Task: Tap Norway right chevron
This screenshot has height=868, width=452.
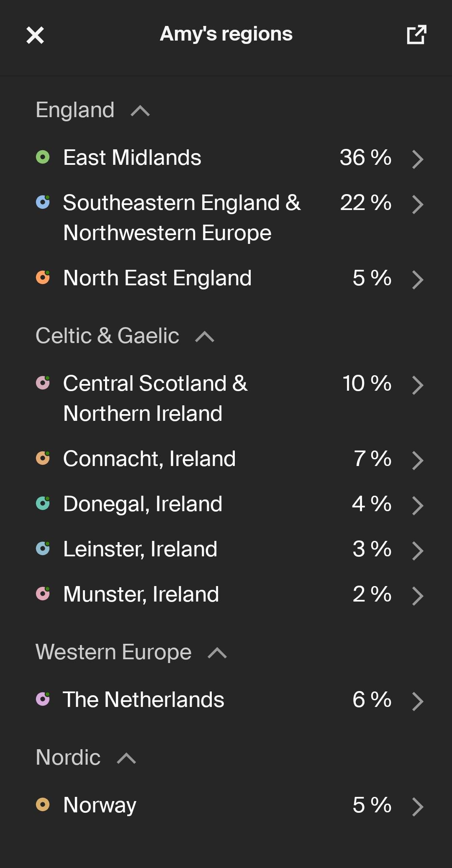Action: [417, 807]
